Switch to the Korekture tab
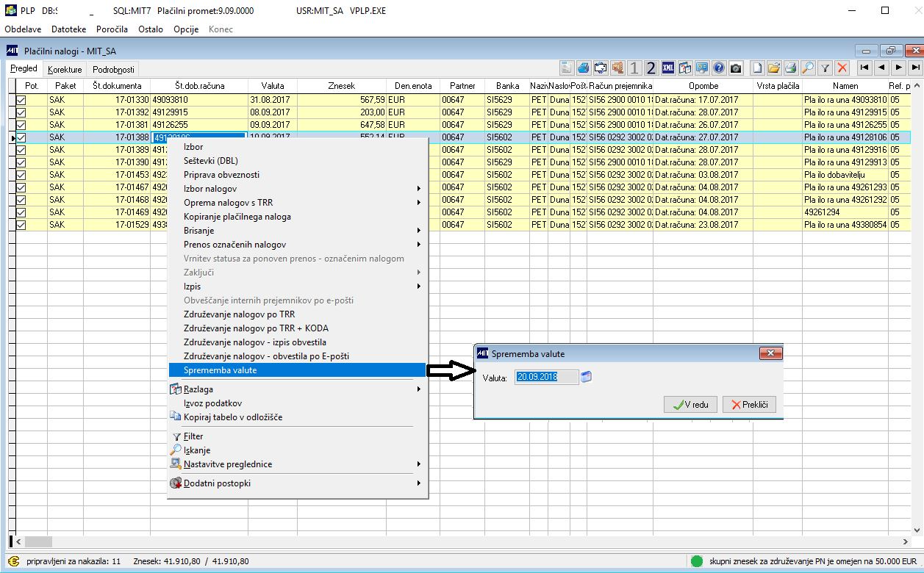924x573 pixels. click(x=65, y=70)
